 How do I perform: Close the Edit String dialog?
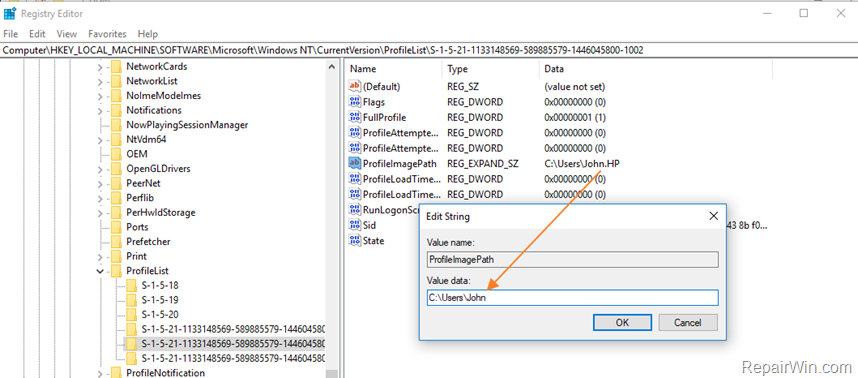point(713,216)
